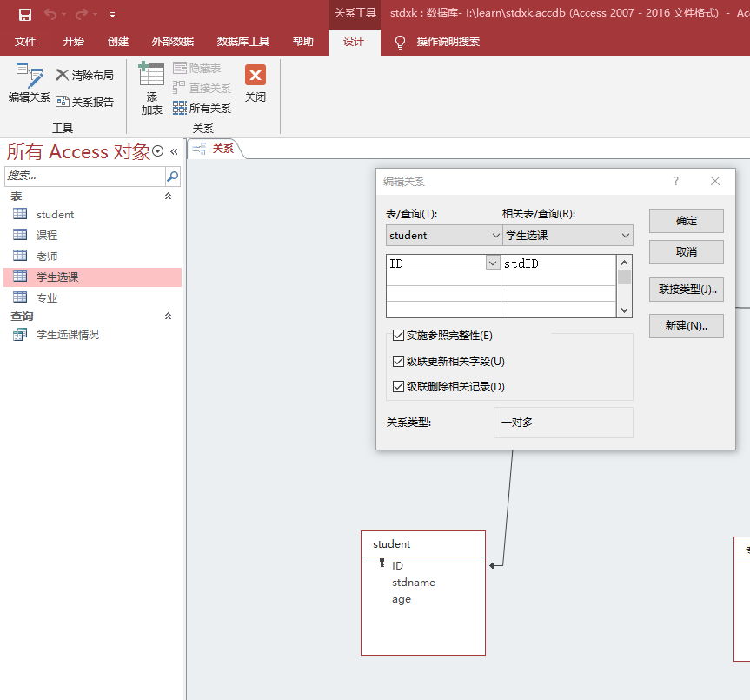Image resolution: width=750 pixels, height=700 pixels.
Task: Click the Undo arrow in title bar
Action: [x=50, y=14]
